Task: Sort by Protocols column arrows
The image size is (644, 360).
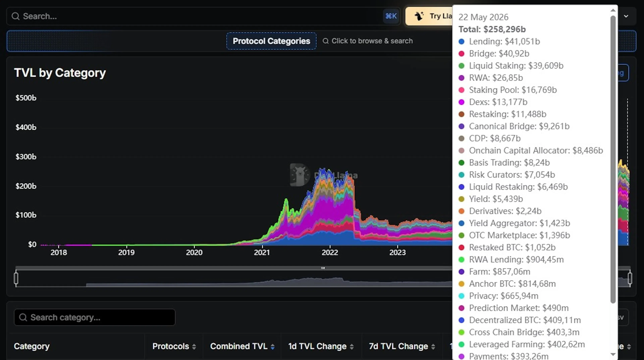Action: tap(194, 347)
